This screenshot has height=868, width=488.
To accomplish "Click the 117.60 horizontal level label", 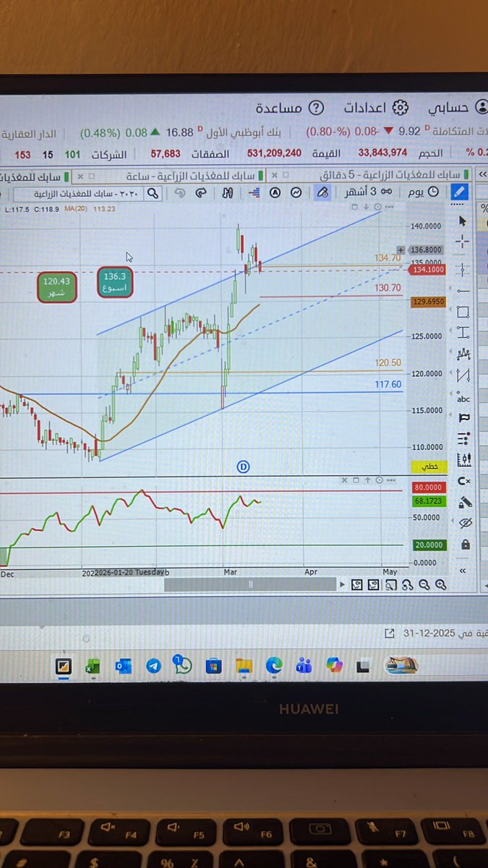I will (388, 384).
